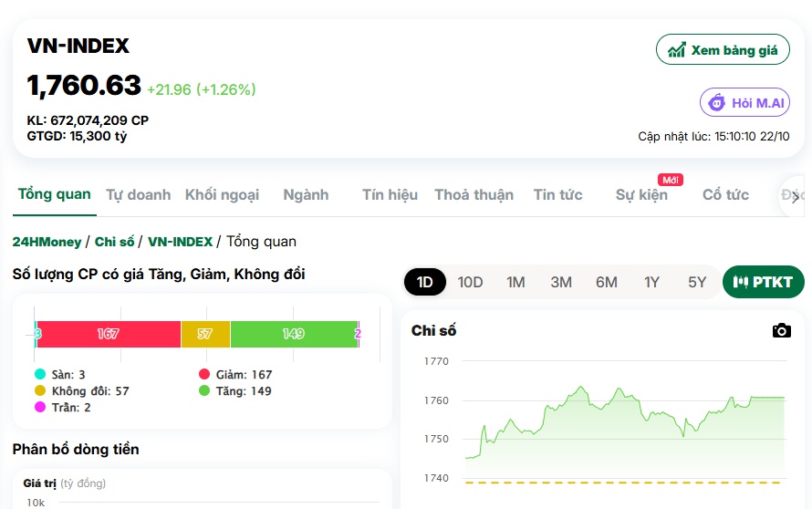The height and width of the screenshot is (509, 812).
Task: Click the candlestick icon in PTKT button
Action: [x=741, y=282]
